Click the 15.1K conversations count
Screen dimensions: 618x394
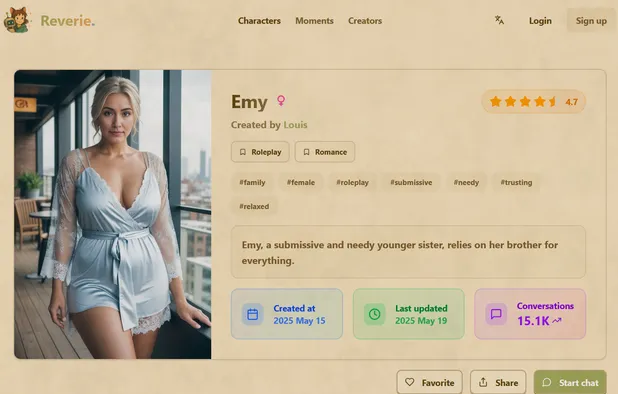tap(533, 321)
